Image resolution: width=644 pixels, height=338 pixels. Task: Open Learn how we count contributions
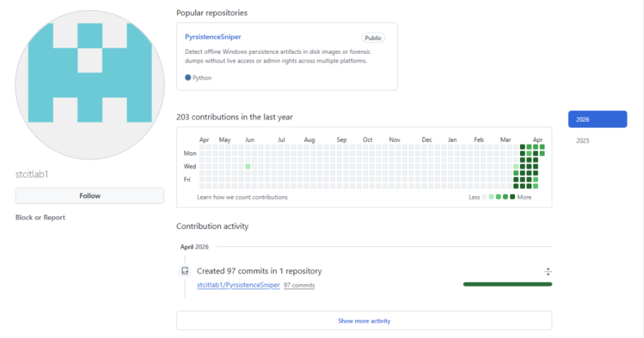coord(242,197)
